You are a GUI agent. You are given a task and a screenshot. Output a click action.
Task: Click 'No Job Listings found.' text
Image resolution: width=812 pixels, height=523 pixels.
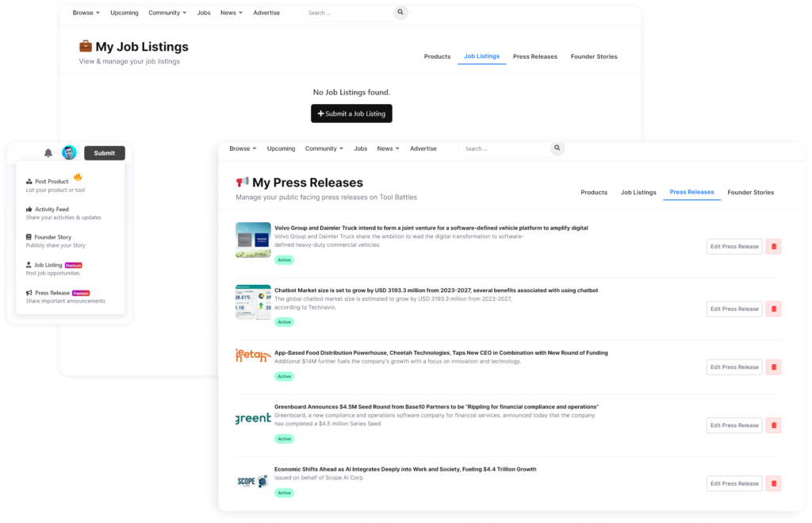point(351,92)
